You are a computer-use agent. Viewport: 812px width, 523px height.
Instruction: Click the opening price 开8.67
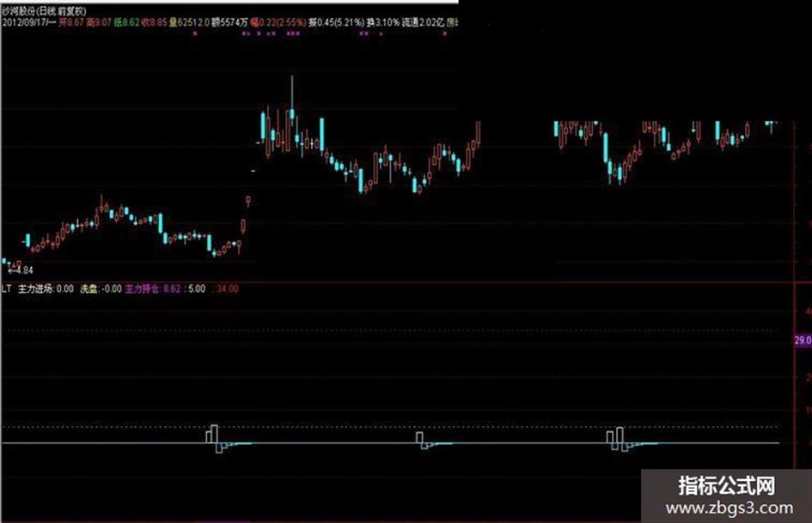[70, 22]
